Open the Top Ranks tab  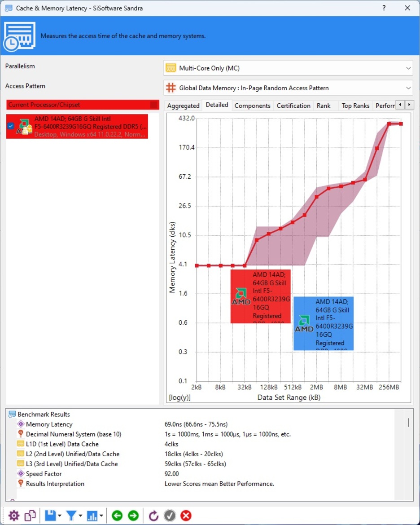[355, 106]
